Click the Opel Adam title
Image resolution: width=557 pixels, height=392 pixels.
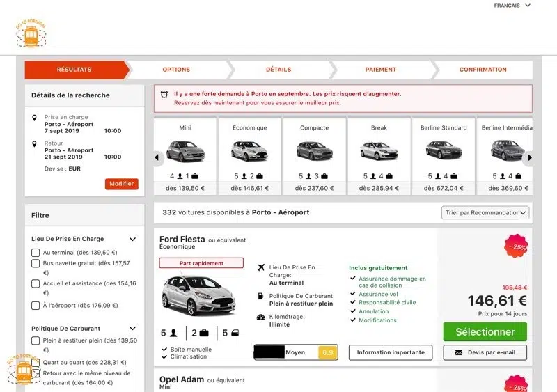182,379
